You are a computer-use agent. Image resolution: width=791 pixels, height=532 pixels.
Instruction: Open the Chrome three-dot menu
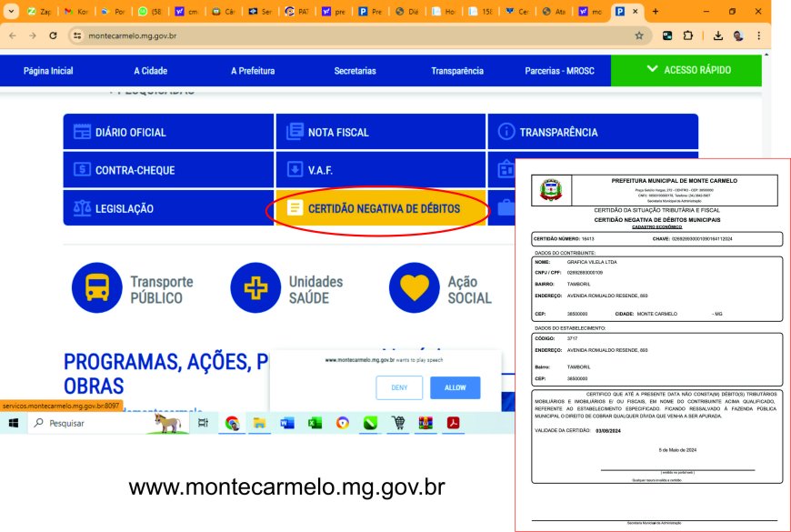758,35
